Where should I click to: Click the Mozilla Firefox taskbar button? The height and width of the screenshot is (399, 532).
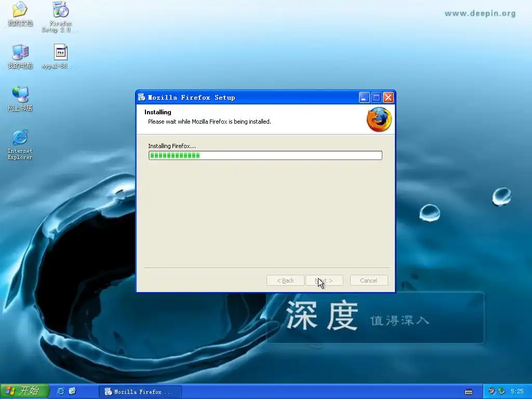140,392
